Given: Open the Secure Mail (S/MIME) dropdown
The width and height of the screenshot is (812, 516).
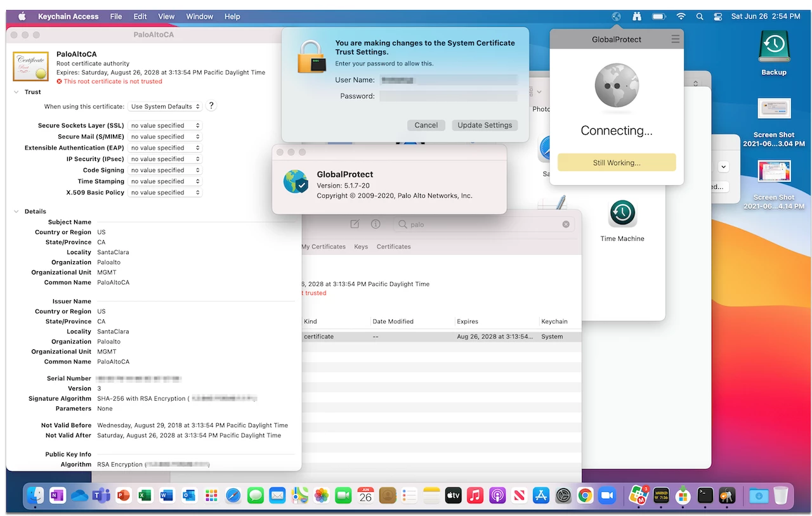Looking at the screenshot, I should [x=165, y=137].
